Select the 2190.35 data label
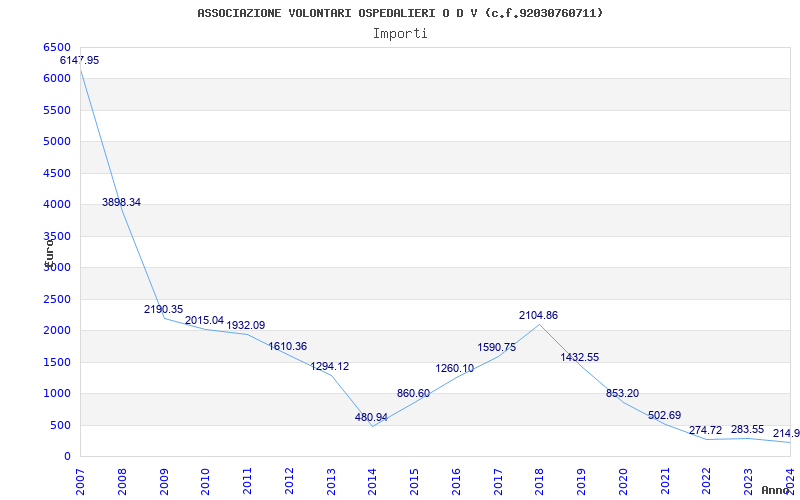This screenshot has width=800, height=500. coord(163,309)
